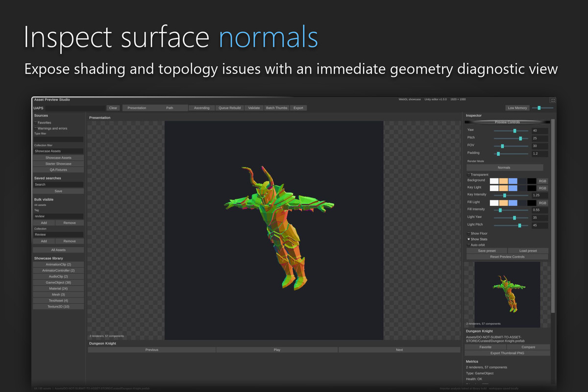Toggle fullscreen with the corner expand icon
The width and height of the screenshot is (588, 392).
(x=553, y=100)
